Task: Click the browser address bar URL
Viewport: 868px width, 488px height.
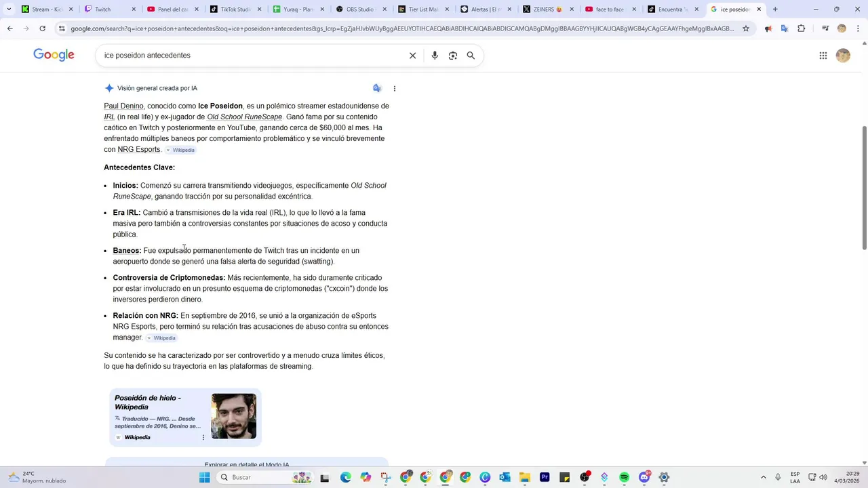Action: (402, 28)
